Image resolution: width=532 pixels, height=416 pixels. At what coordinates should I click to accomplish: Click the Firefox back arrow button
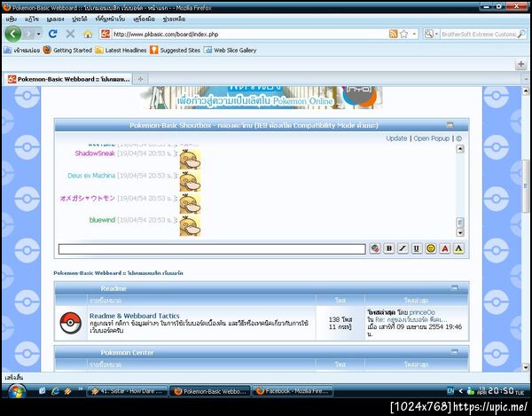tap(13, 34)
